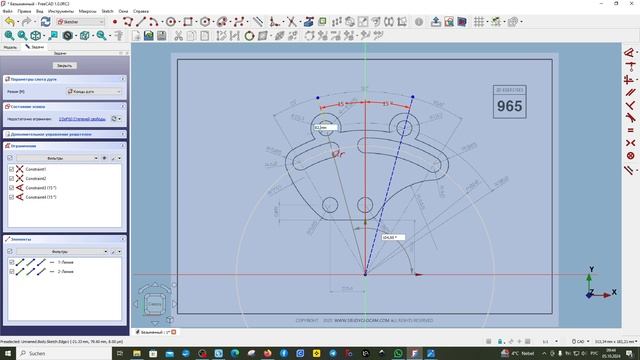Expand the additional solver control section

(x=123, y=134)
